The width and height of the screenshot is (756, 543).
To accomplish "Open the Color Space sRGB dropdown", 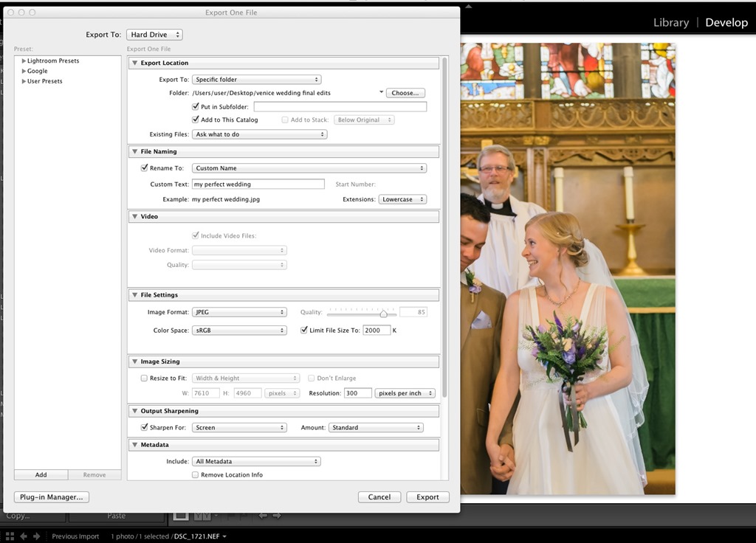I will [x=239, y=331].
